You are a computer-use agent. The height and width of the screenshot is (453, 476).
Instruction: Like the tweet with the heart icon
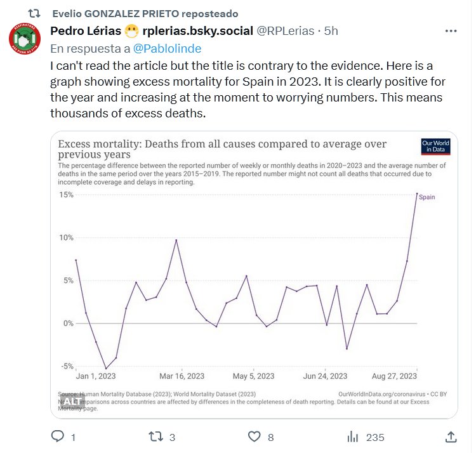[x=254, y=437]
